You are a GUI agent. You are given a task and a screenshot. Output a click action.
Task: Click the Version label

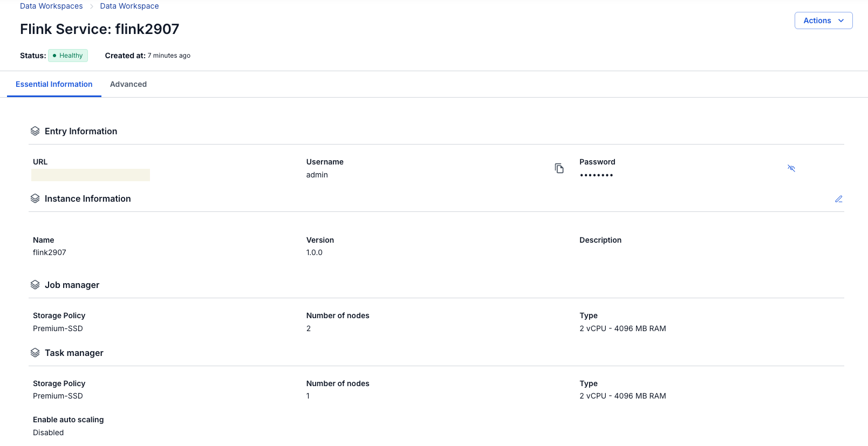click(x=320, y=240)
